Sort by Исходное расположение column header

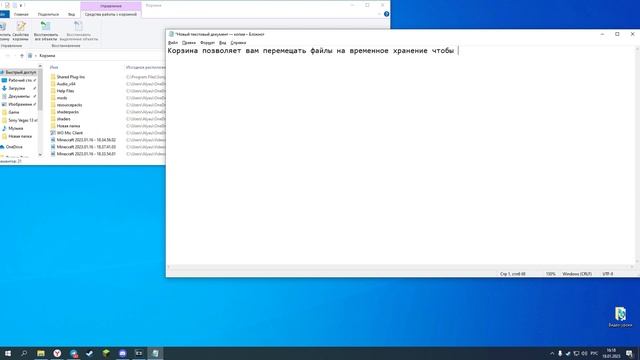145,67
